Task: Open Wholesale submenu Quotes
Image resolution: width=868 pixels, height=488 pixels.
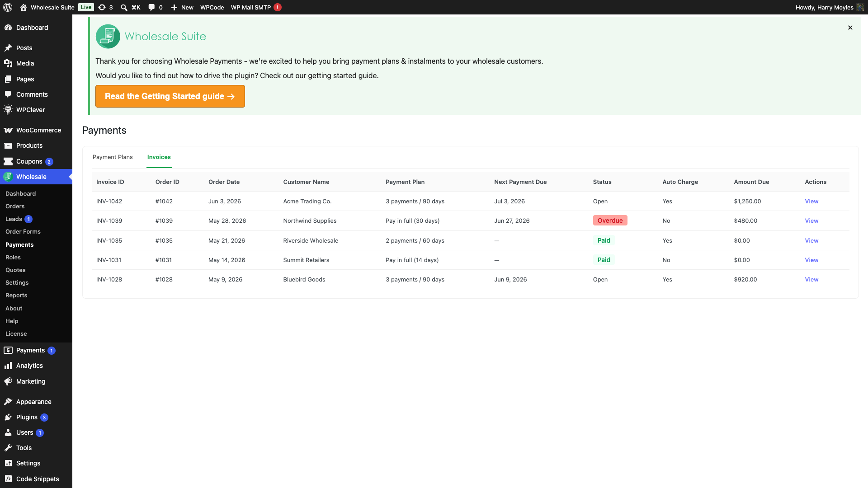Action: (x=15, y=270)
